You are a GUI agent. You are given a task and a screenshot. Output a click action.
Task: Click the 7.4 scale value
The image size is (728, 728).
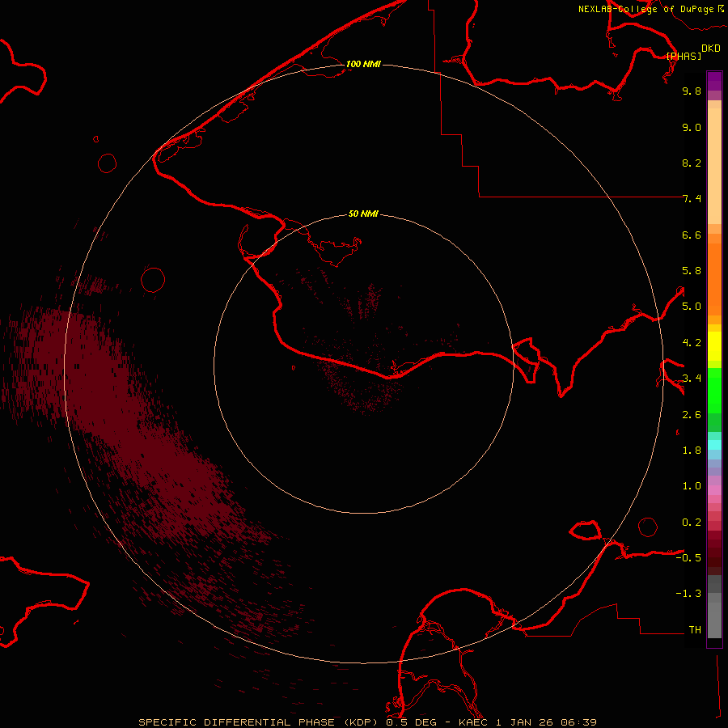[x=692, y=199]
